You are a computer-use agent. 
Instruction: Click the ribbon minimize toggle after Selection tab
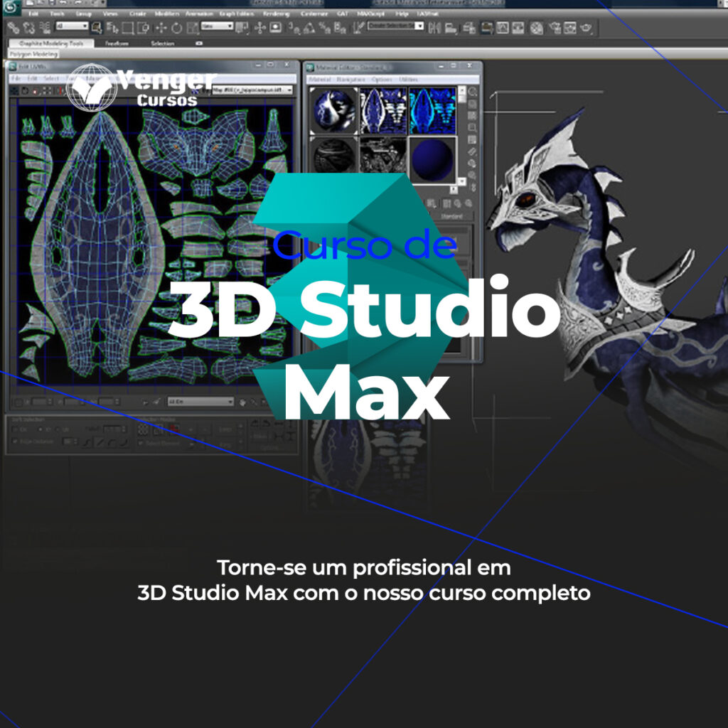pos(199,43)
